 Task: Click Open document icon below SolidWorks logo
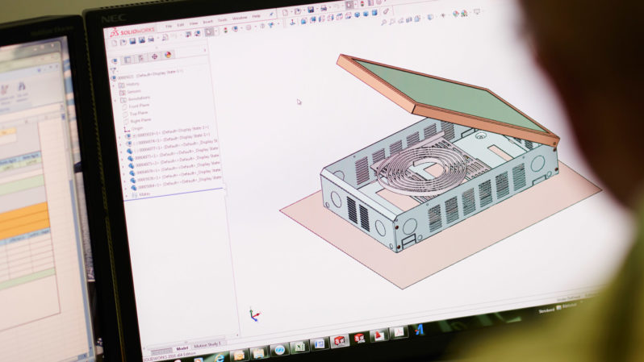click(x=123, y=42)
